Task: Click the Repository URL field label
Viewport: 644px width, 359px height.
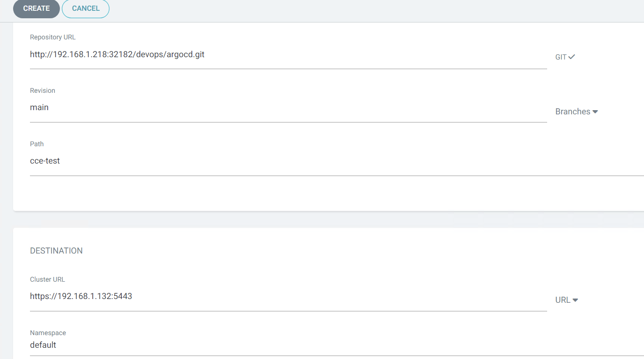Action: point(52,37)
